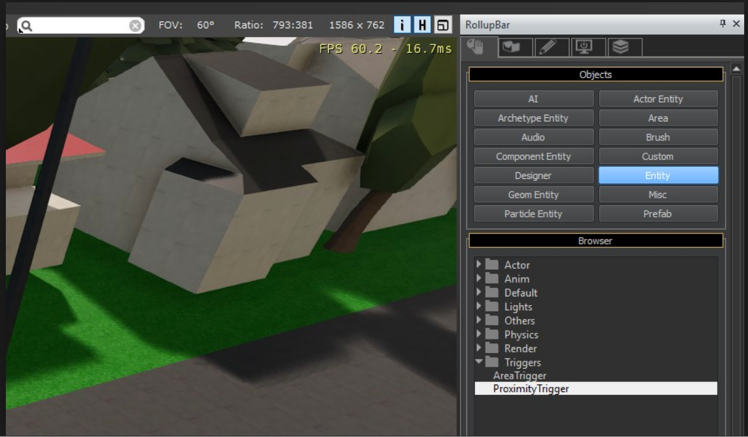Expand the Anim folder arrow

[x=478, y=278]
